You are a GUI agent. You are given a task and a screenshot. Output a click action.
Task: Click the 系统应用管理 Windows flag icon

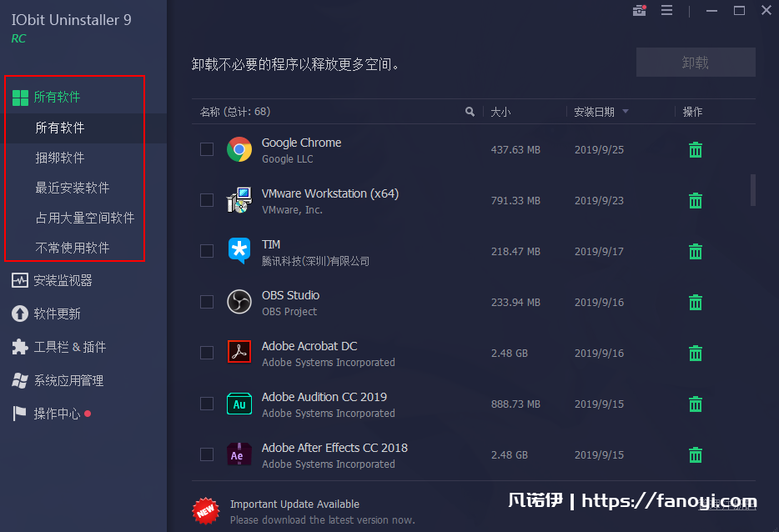(x=20, y=380)
